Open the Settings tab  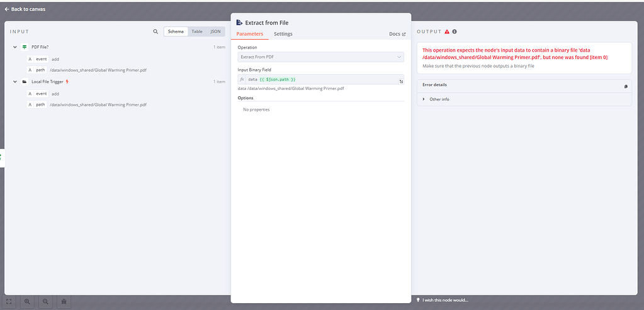pos(283,34)
